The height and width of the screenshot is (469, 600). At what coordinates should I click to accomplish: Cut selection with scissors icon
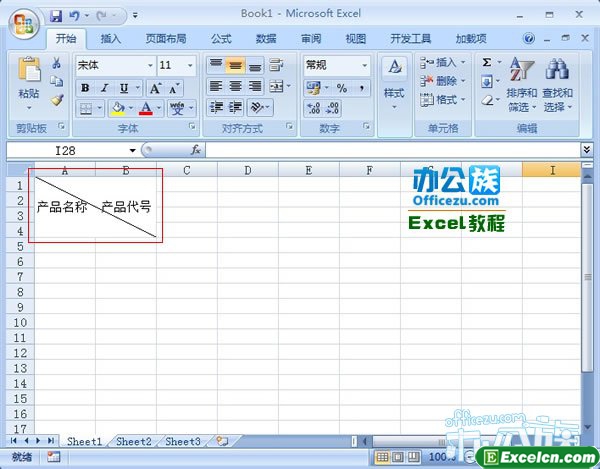click(x=57, y=63)
